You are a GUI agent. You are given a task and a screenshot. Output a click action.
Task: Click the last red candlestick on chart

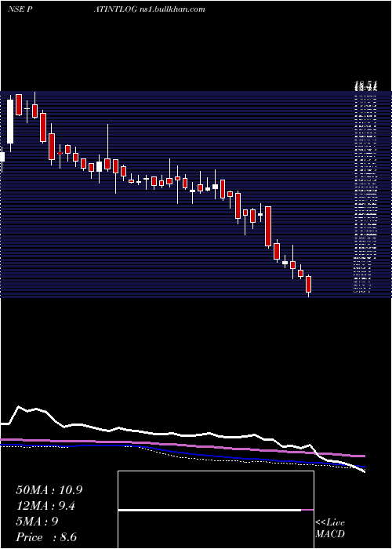(x=308, y=284)
